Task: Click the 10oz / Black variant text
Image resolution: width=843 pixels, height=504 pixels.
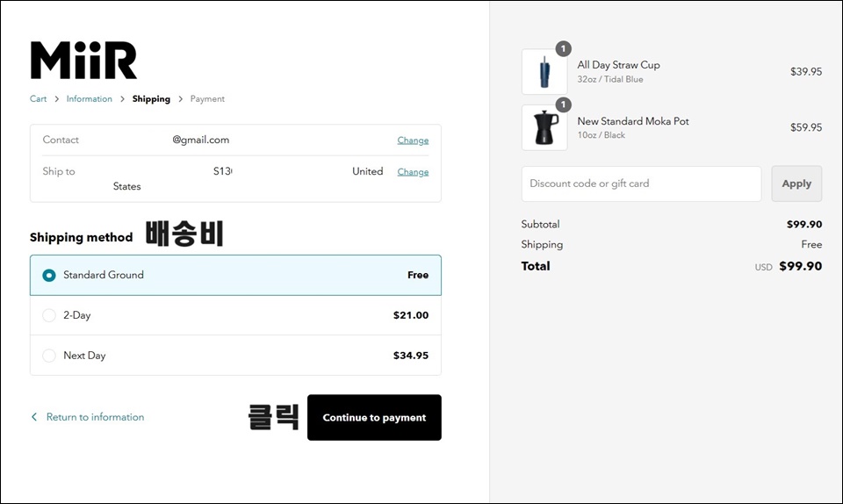Action: [x=601, y=135]
